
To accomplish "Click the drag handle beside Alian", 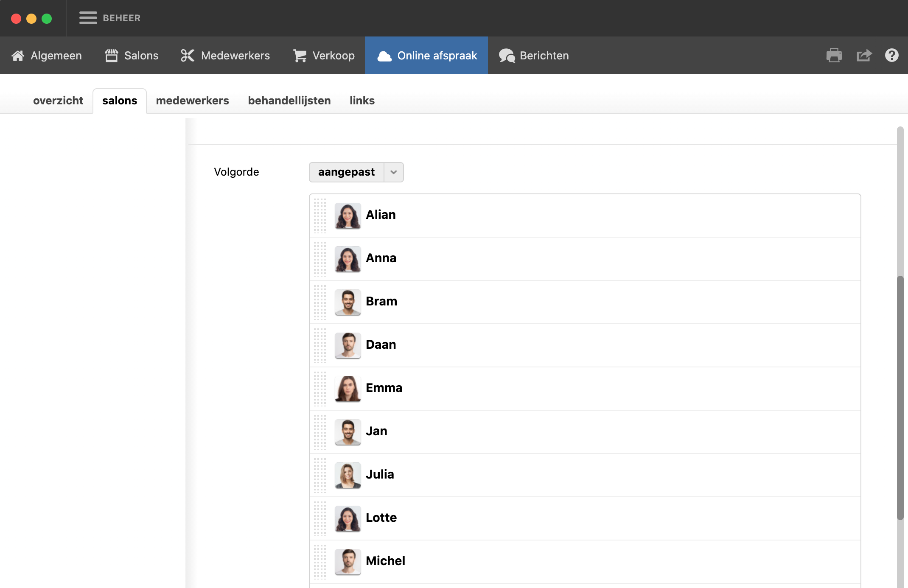I will pyautogui.click(x=320, y=215).
